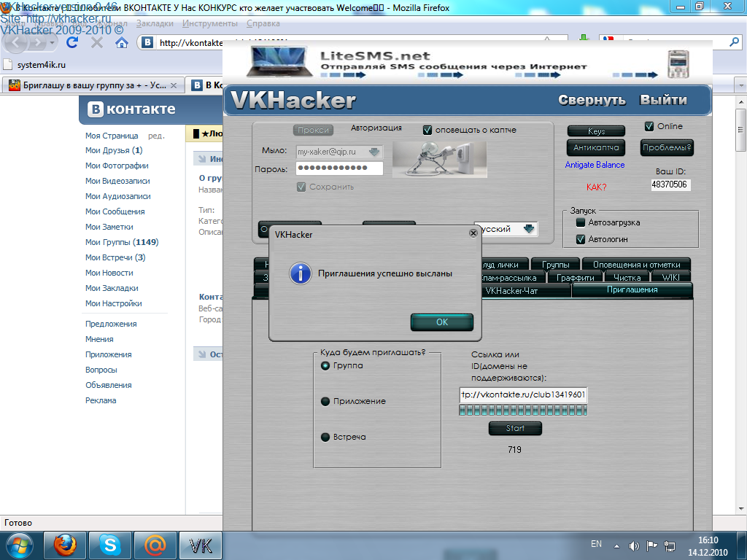Click the 'Выйти' button
This screenshot has height=560, width=747.
pos(663,100)
